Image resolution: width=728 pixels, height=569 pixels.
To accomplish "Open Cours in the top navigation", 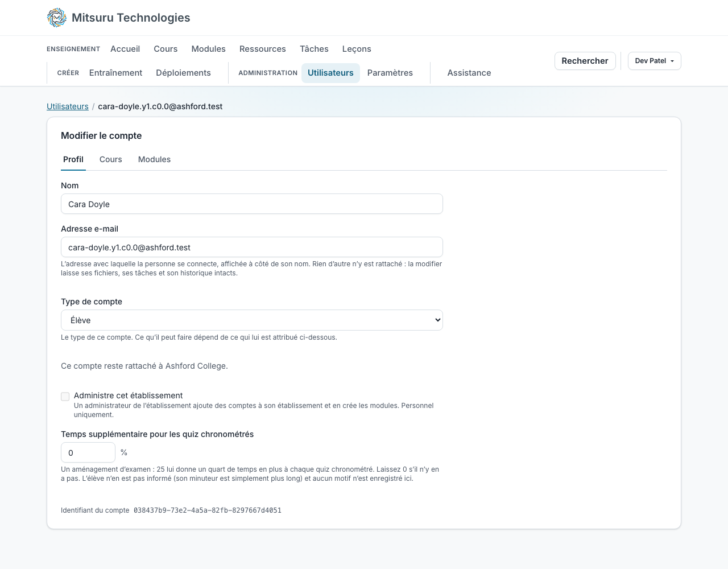I will (166, 49).
